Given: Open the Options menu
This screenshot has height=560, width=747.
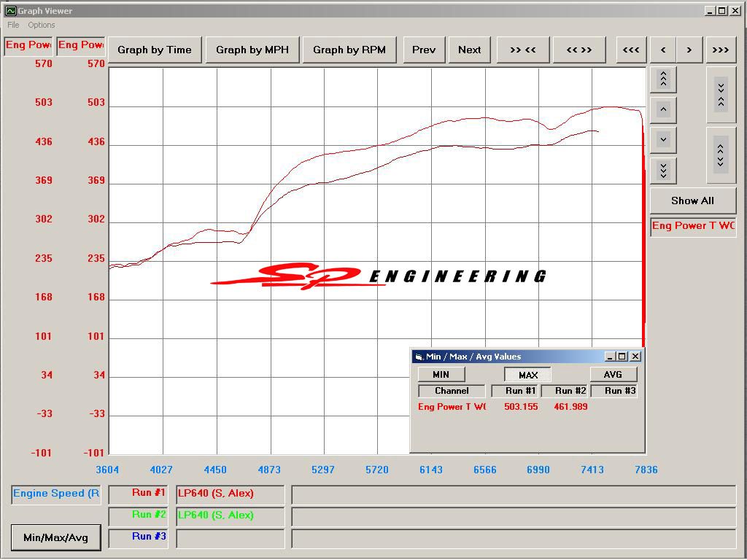Looking at the screenshot, I should (x=41, y=25).
